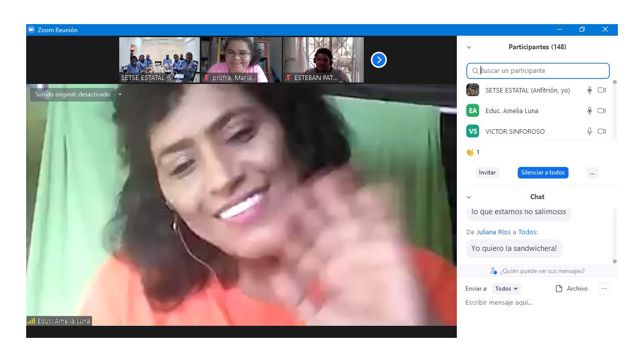Focus the Buscar un participante search field

[x=538, y=71]
